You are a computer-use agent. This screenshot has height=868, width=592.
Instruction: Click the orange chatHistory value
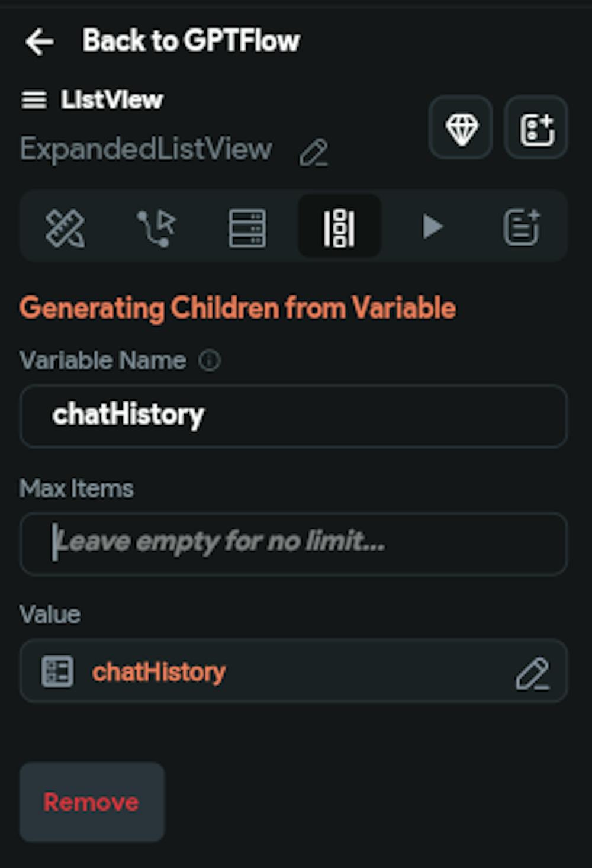click(159, 672)
